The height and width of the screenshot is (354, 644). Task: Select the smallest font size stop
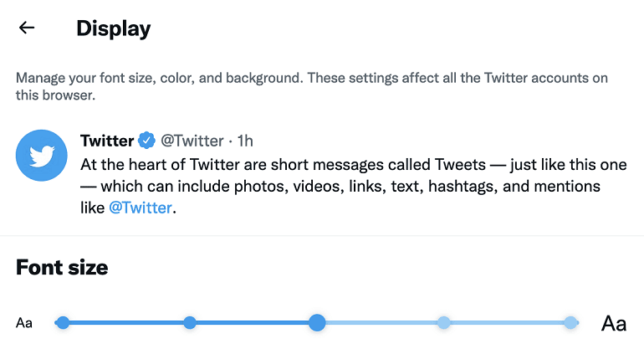click(63, 323)
